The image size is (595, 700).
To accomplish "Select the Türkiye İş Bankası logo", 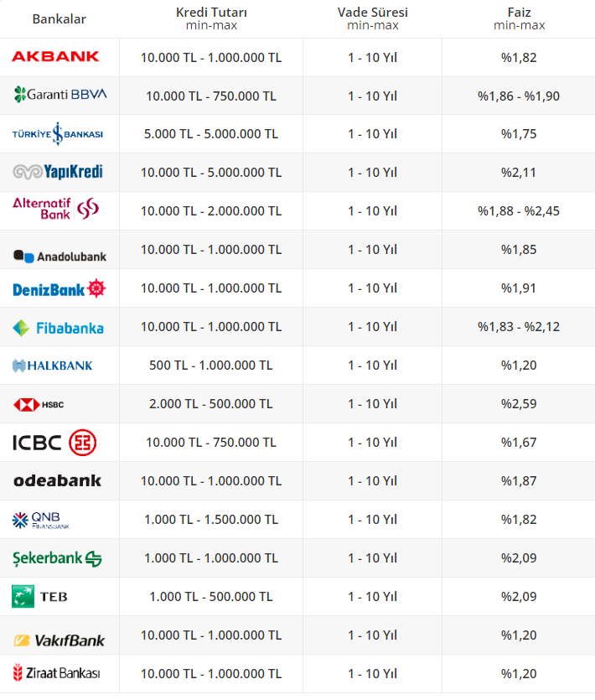I will click(58, 134).
